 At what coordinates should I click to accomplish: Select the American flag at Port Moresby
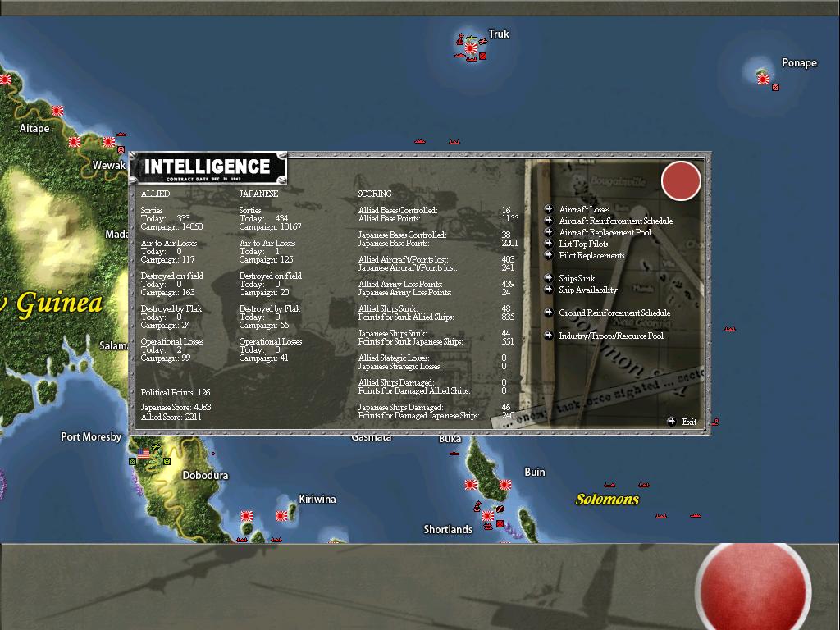144,454
